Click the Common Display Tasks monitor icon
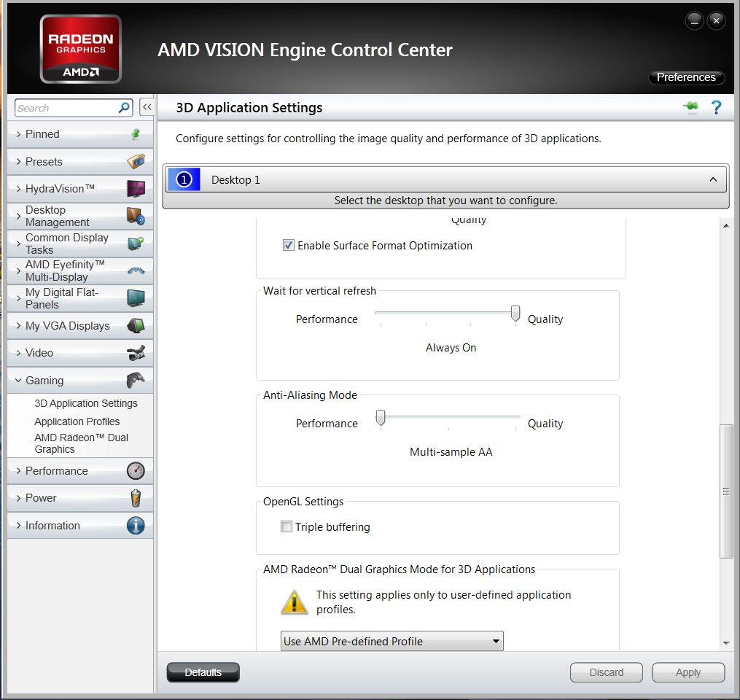This screenshot has height=700, width=740. 136,244
